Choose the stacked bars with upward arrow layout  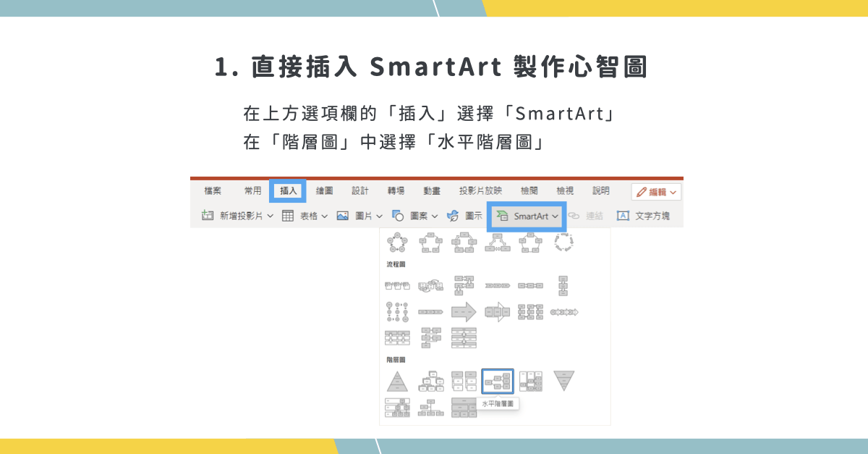(464, 337)
